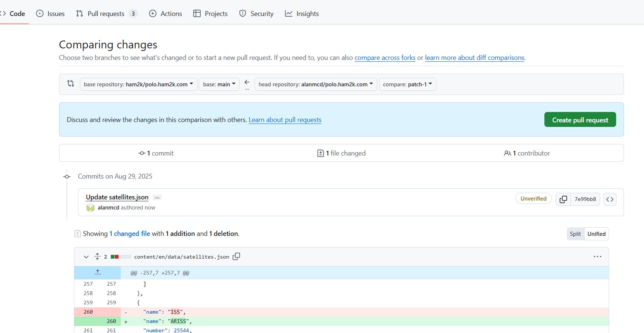Open the compare: patch-1 dropdown
The height and width of the screenshot is (333, 644).
pos(407,84)
